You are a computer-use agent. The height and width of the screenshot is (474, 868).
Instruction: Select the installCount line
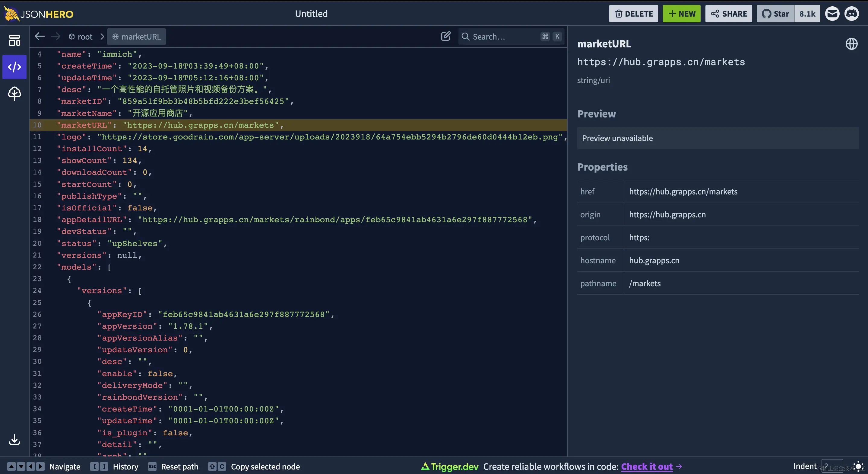tap(298, 149)
